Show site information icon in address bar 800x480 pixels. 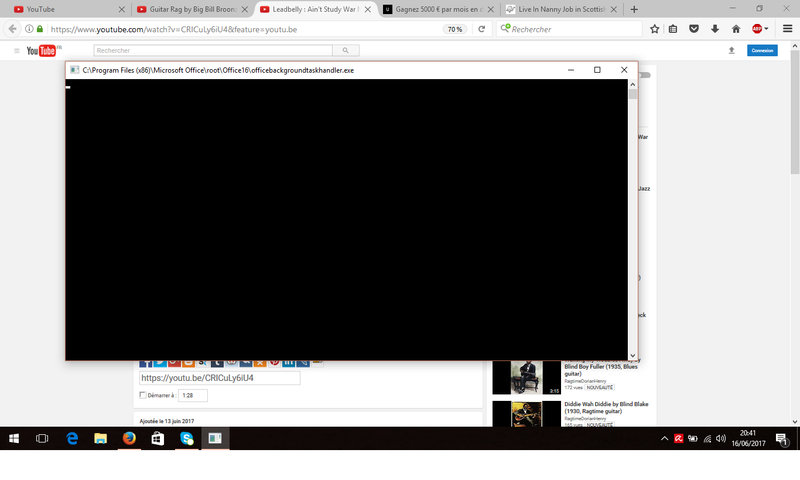[29, 29]
